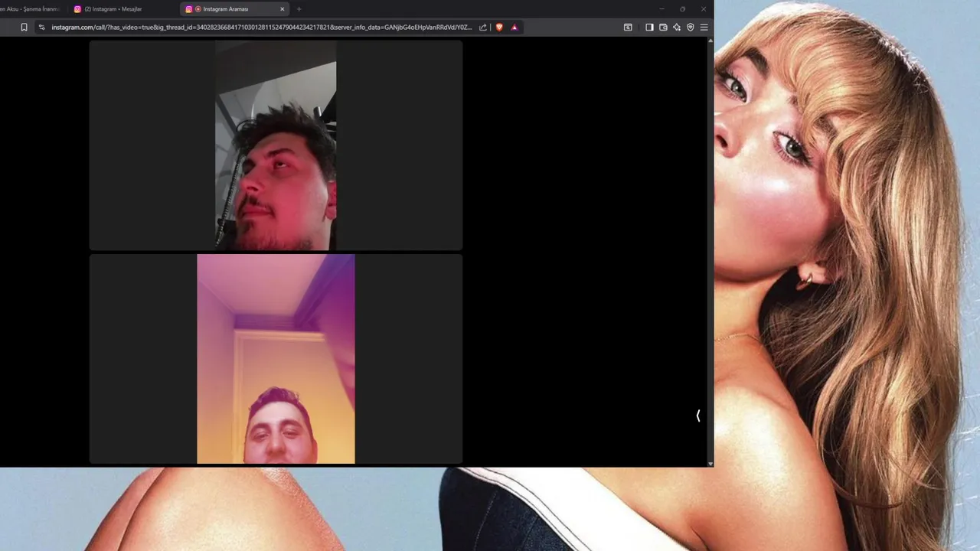Image resolution: width=980 pixels, height=551 pixels.
Task: Click the scroll-down arrow of page scrollbar
Action: (710, 463)
